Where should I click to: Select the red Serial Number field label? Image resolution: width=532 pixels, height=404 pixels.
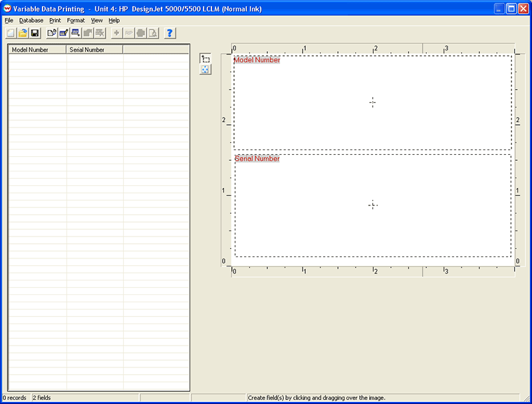257,159
